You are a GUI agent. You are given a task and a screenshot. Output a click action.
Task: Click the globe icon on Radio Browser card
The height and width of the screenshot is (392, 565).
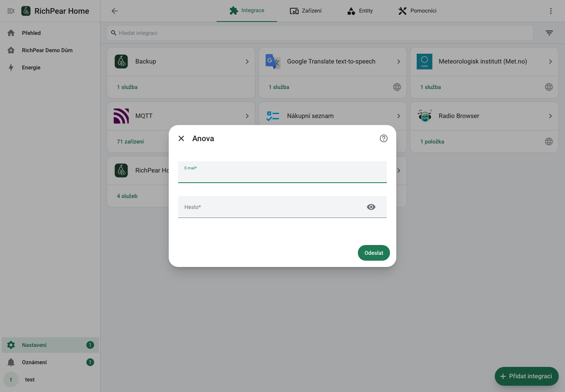[549, 142]
